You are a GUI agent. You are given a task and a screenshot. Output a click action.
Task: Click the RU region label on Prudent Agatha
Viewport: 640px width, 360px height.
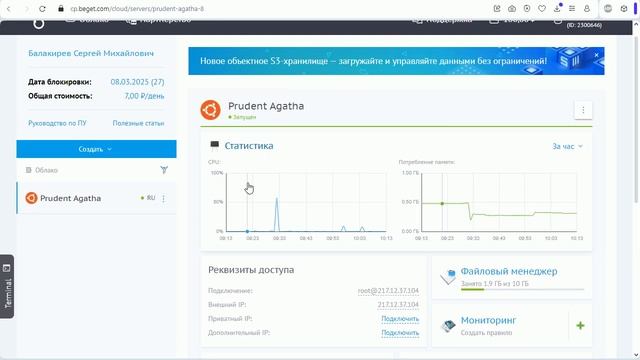[x=151, y=198]
